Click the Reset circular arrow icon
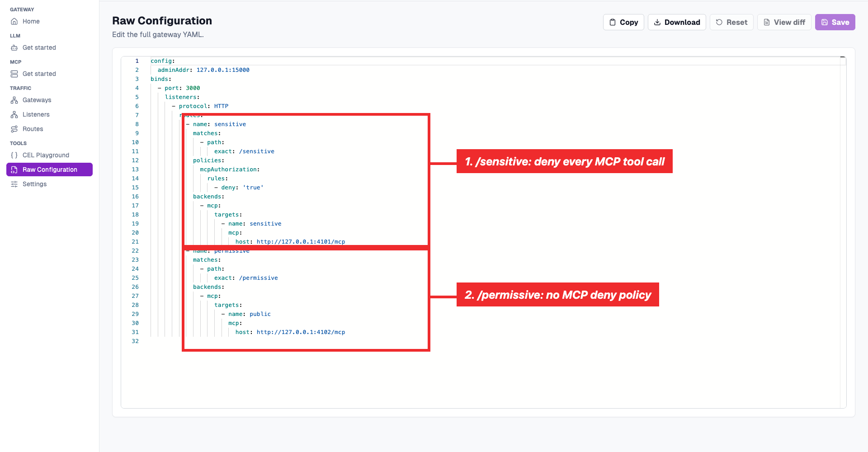This screenshot has width=868, height=452. 719,22
